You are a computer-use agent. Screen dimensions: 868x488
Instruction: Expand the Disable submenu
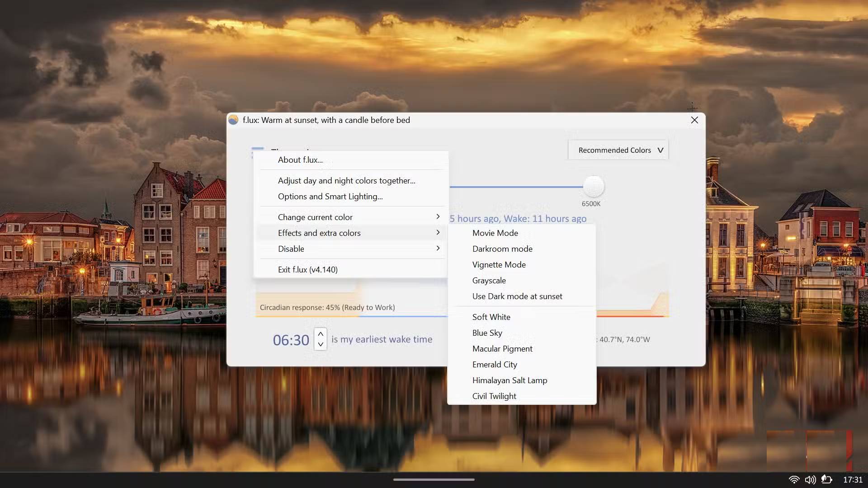(x=291, y=249)
